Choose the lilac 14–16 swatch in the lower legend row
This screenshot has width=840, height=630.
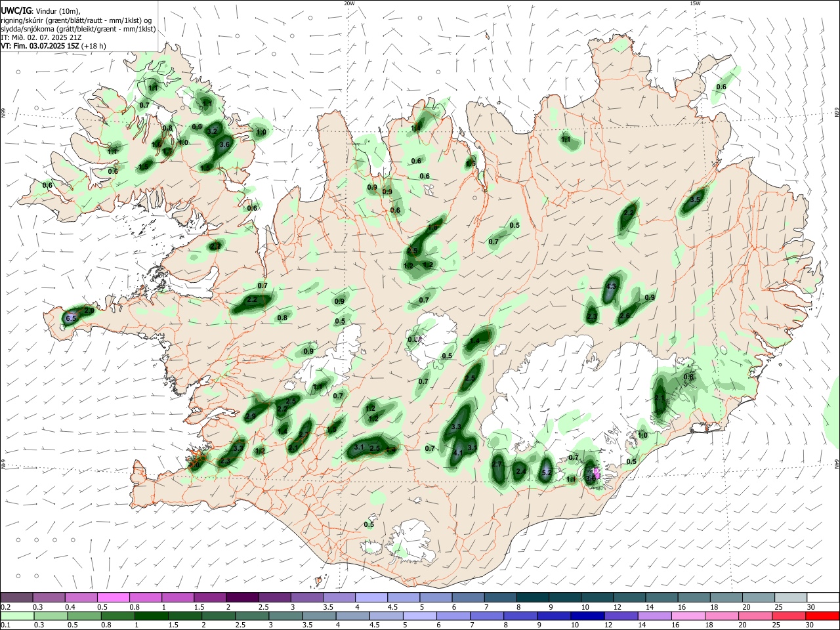point(654,616)
